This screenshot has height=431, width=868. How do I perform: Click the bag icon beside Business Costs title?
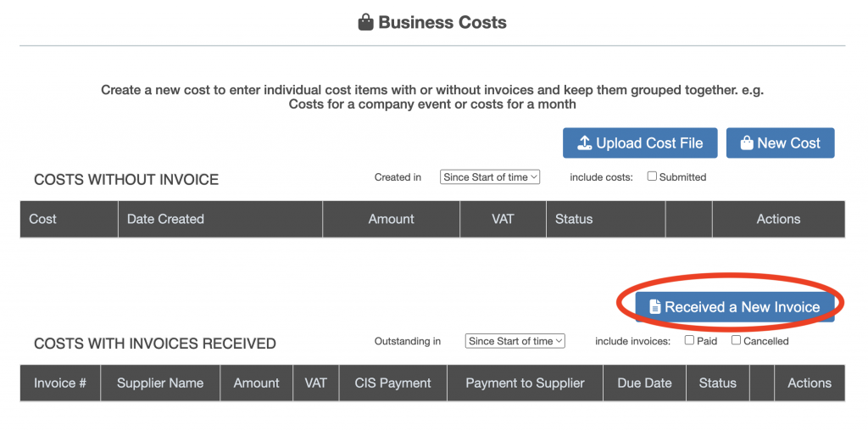click(366, 23)
